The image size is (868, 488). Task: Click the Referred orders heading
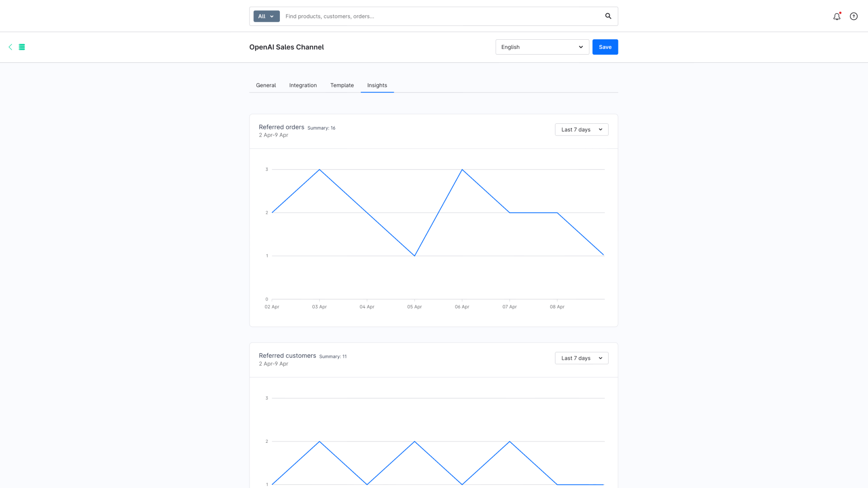[281, 127]
